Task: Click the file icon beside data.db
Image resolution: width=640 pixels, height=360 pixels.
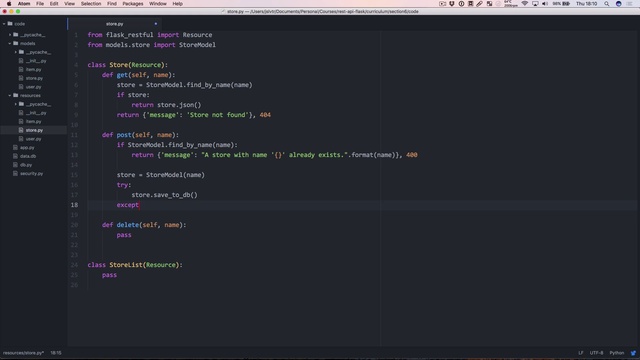Action: point(15,156)
